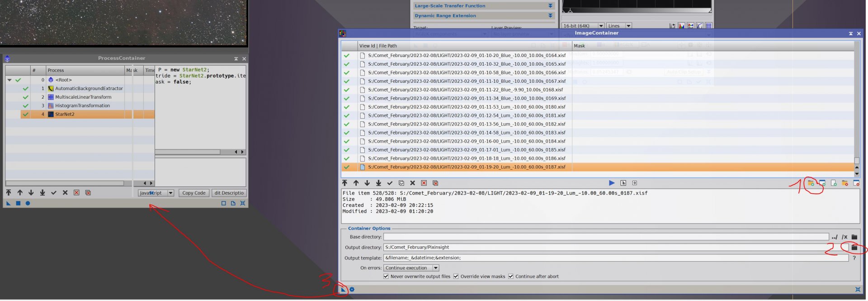Click the cursor pointer icon next to play arrow
This screenshot has width=868, height=301.
623,183
